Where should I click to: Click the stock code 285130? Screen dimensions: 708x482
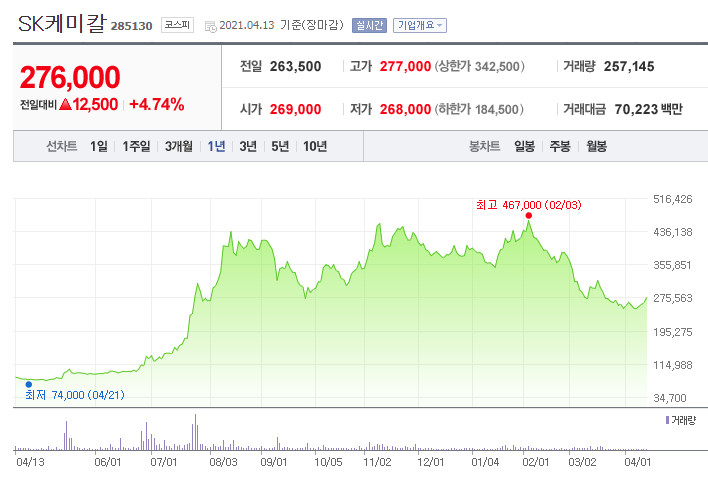[x=131, y=26]
